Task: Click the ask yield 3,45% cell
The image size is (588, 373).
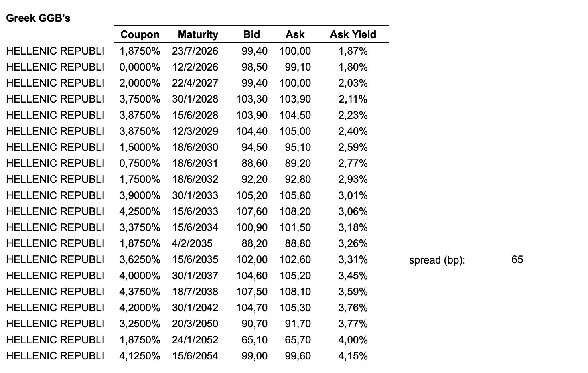Action: [353, 276]
